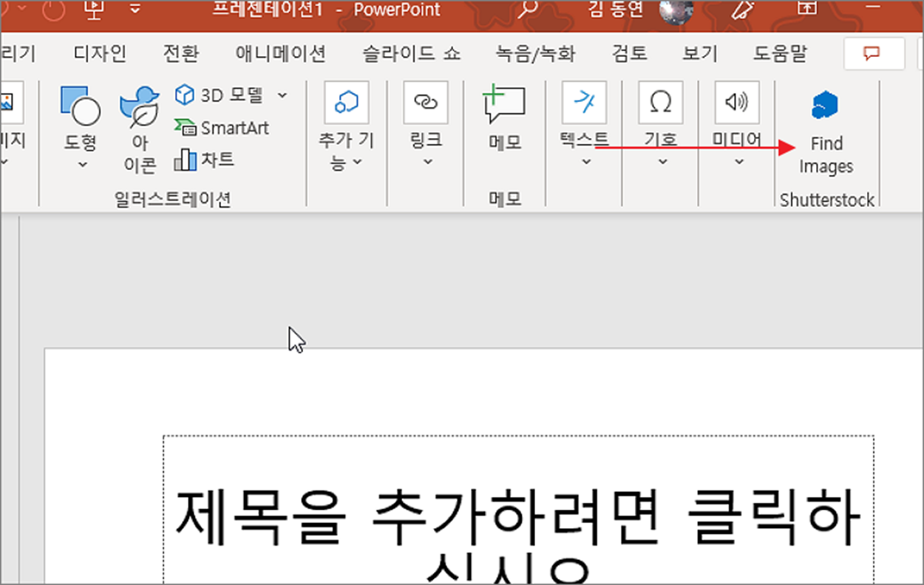This screenshot has height=585, width=924.
Task: Open the 김 동연 account profile
Action: click(641, 10)
